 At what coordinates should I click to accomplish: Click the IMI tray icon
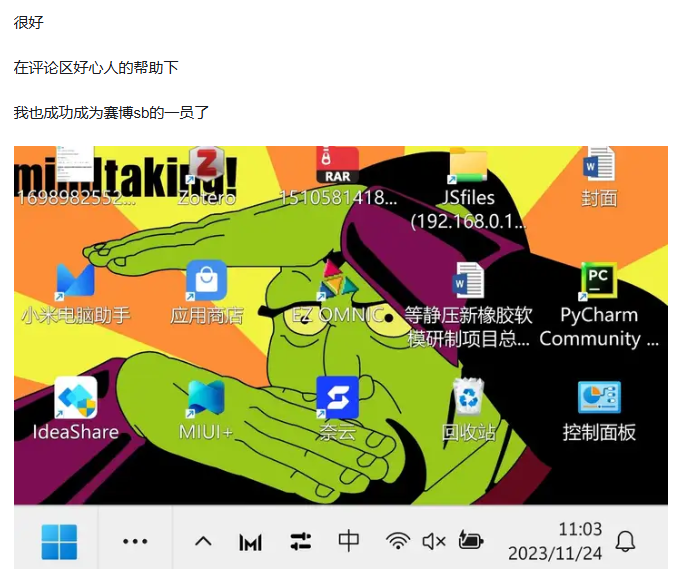251,542
